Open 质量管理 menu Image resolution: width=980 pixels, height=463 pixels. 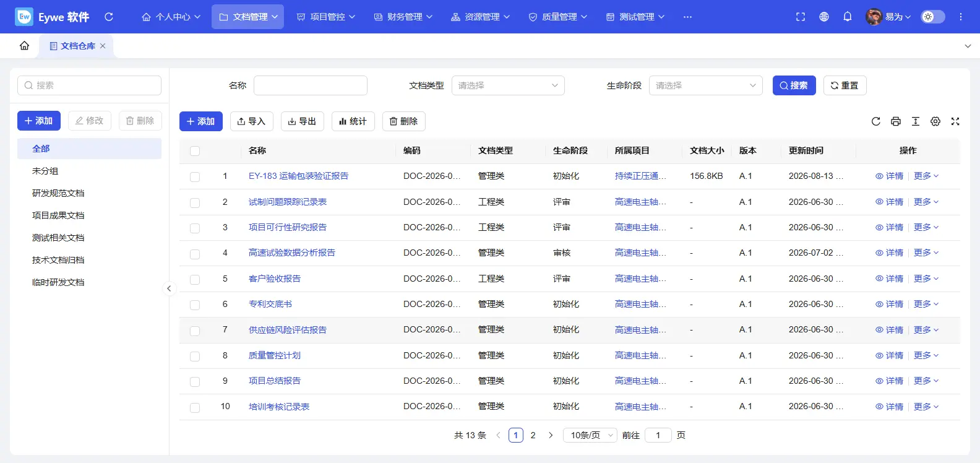(558, 17)
